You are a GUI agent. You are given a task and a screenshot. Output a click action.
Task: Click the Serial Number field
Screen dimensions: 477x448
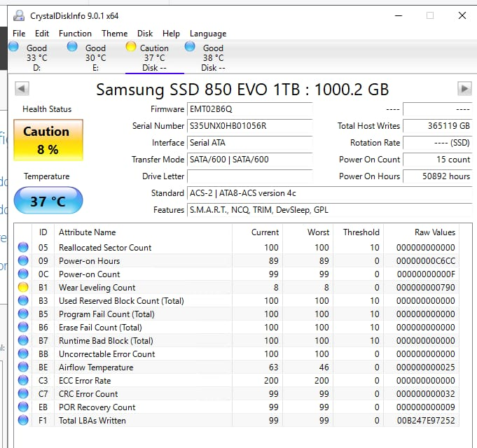coord(250,126)
